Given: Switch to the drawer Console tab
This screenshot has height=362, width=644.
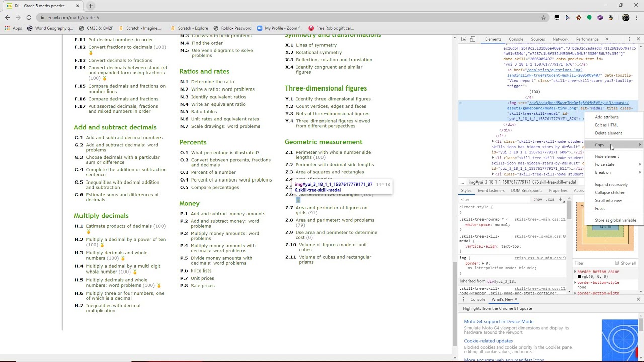Looking at the screenshot, I should [477, 300].
